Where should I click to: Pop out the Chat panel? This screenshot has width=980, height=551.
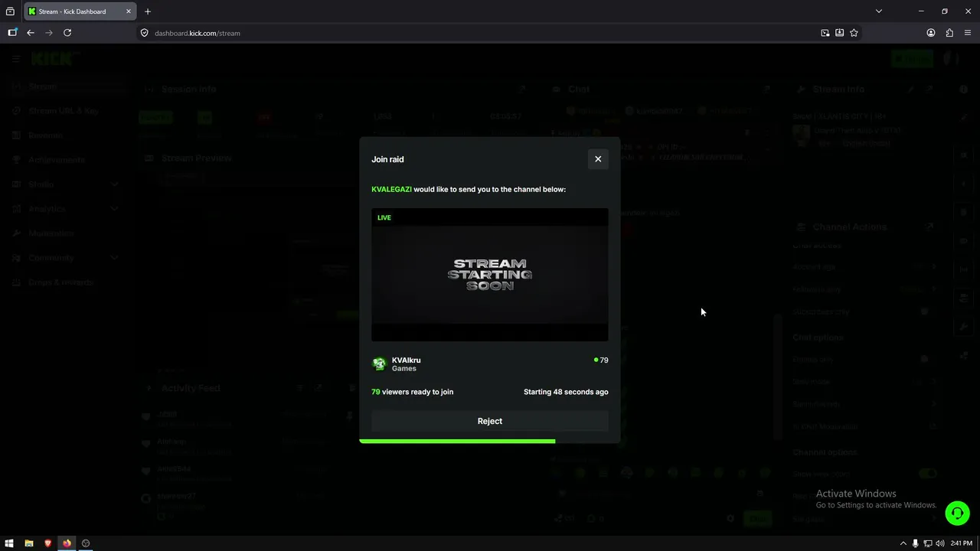point(766,90)
